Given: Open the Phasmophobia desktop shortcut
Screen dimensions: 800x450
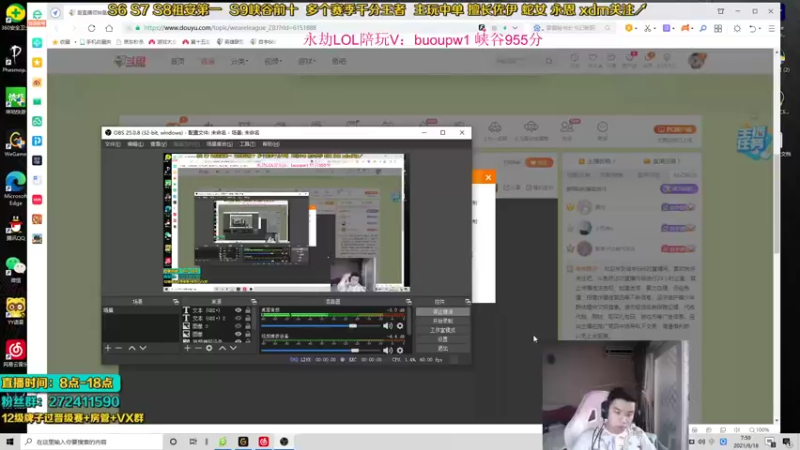Looking at the screenshot, I should pyautogui.click(x=14, y=57).
